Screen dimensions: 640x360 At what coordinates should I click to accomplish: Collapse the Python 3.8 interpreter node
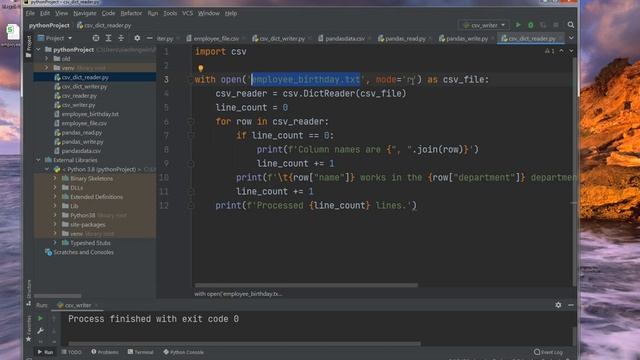tap(47, 169)
